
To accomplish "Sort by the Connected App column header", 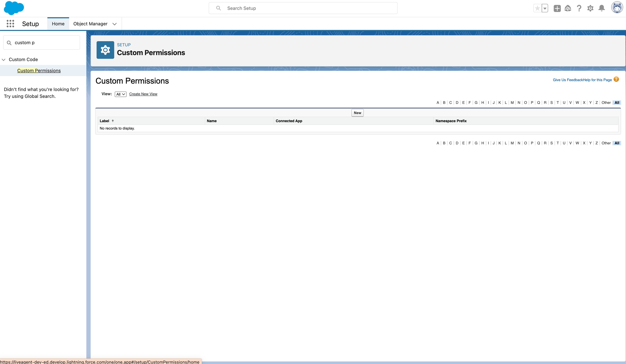I will pos(289,121).
